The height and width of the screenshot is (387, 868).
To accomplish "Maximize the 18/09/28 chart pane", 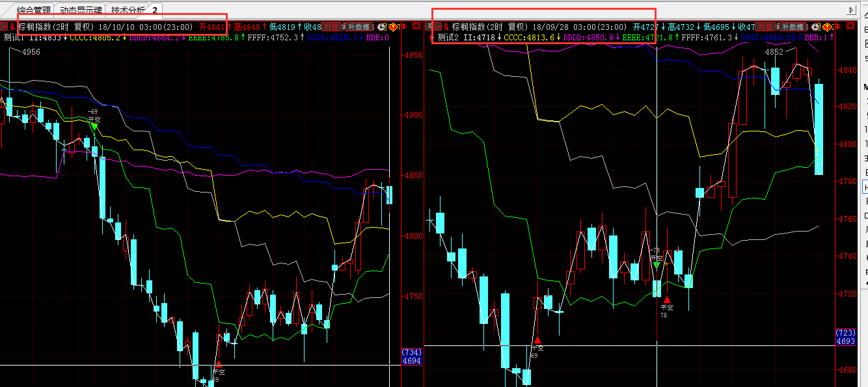I will (x=849, y=26).
